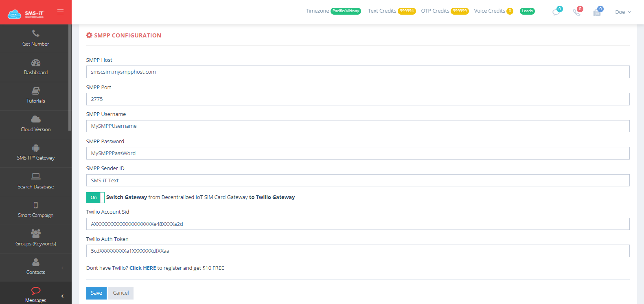Open the gift notifications icon in header
Image resolution: width=644 pixels, height=304 pixels.
coord(597,12)
